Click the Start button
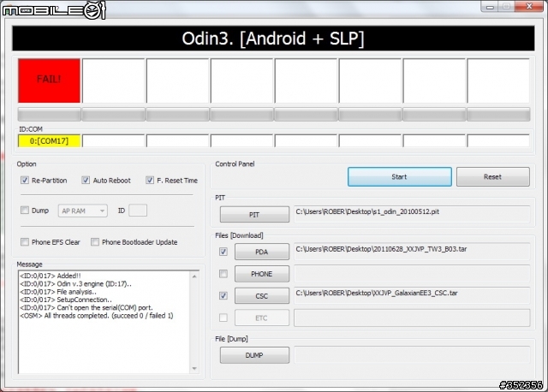548x392 pixels. 400,177
